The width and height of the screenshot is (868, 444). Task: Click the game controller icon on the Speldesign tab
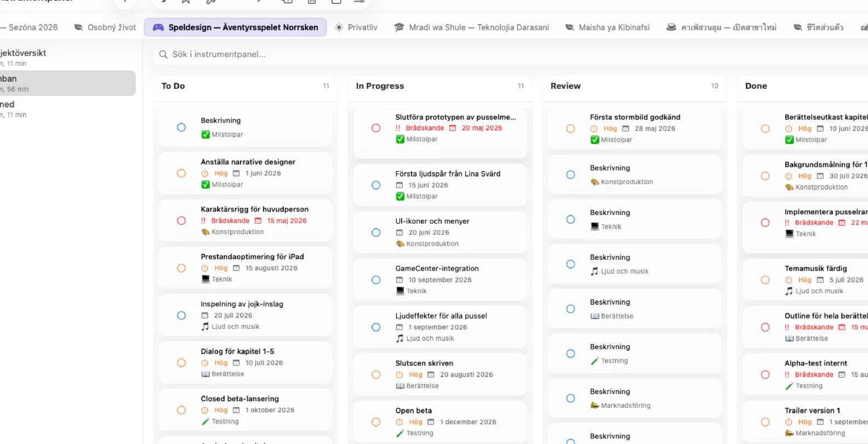pyautogui.click(x=158, y=27)
